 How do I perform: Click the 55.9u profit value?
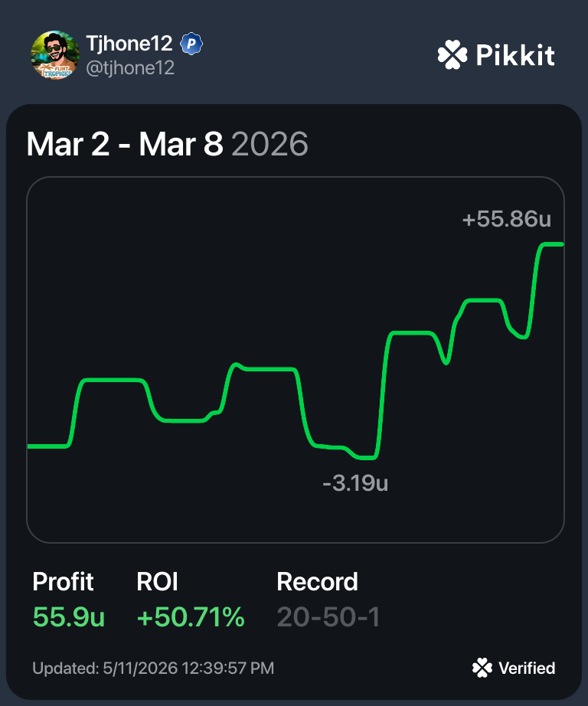click(x=68, y=617)
